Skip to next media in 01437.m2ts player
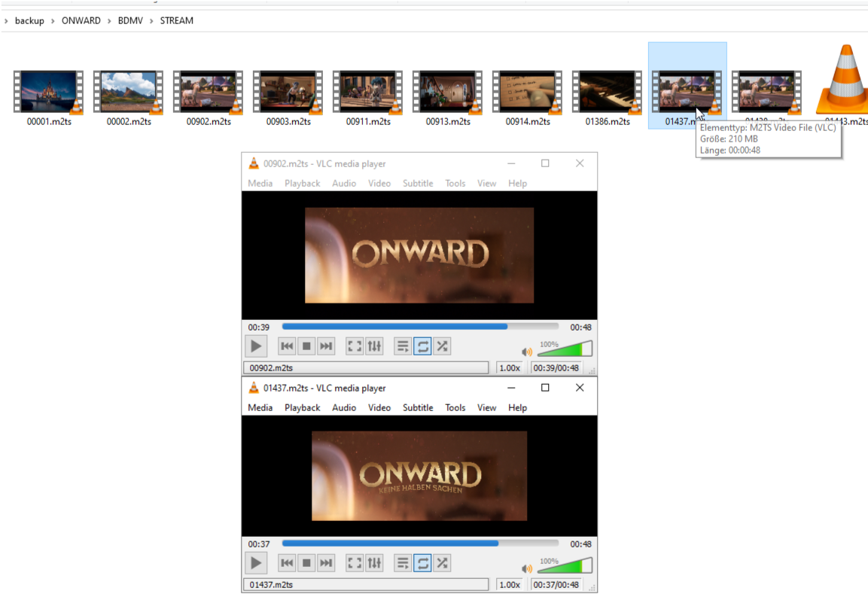This screenshot has height=594, width=868. 326,564
